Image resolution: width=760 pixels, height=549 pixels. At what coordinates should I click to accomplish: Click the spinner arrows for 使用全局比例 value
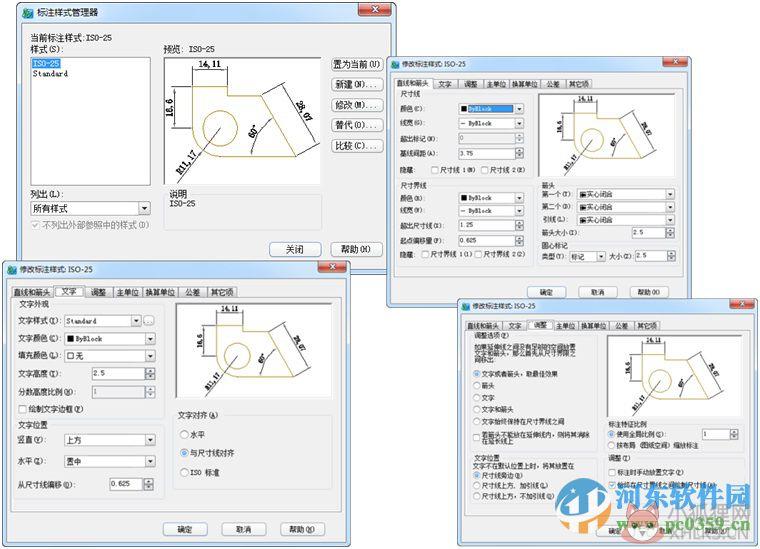(x=734, y=435)
